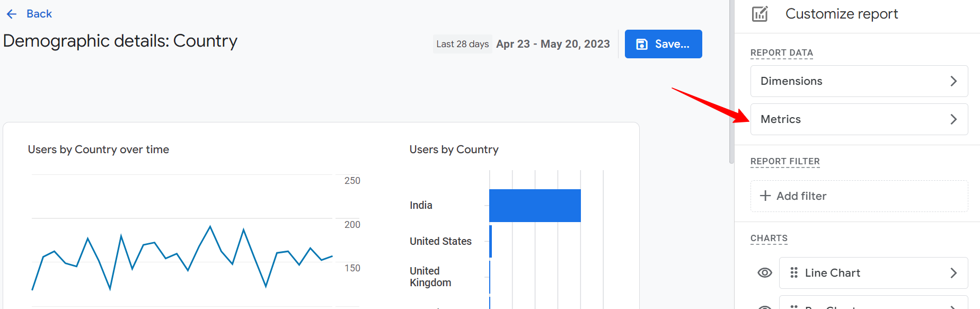The height and width of the screenshot is (309, 980).
Task: Click the save disk icon
Action: click(642, 44)
